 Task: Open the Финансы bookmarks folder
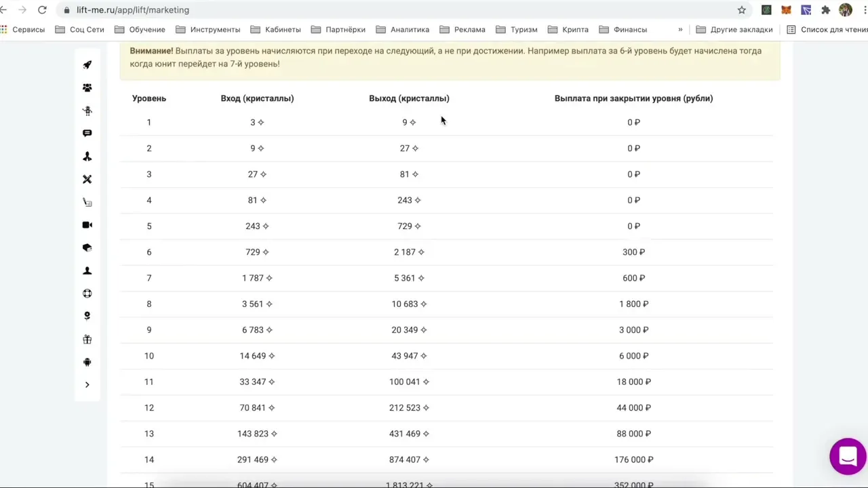[x=623, y=30]
